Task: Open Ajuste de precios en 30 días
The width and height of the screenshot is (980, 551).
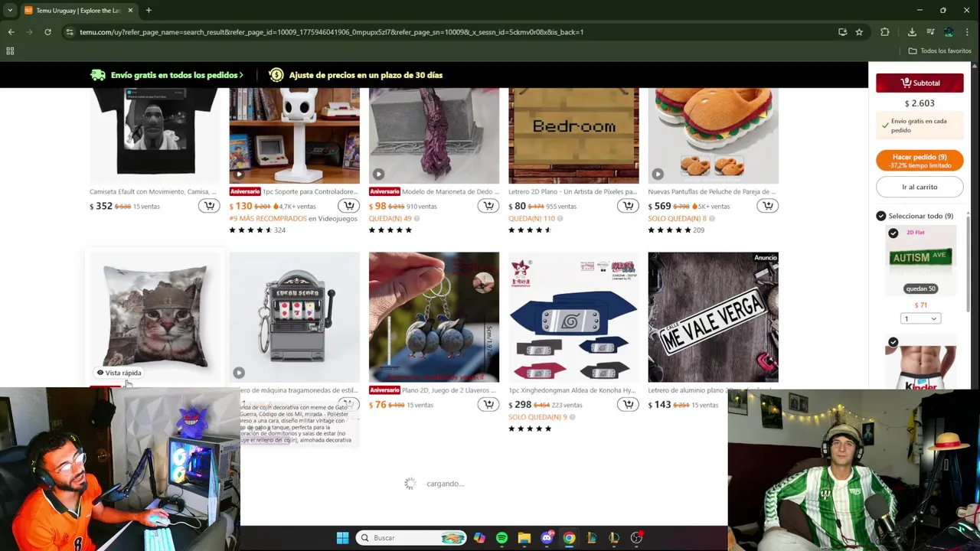Action: 366,75
